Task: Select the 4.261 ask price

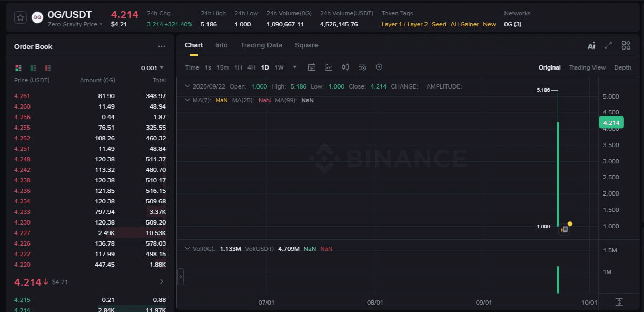Action: [22, 96]
